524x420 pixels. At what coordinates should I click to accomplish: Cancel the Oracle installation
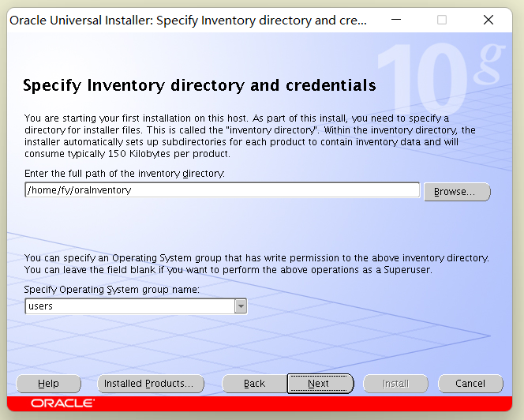pyautogui.click(x=470, y=384)
